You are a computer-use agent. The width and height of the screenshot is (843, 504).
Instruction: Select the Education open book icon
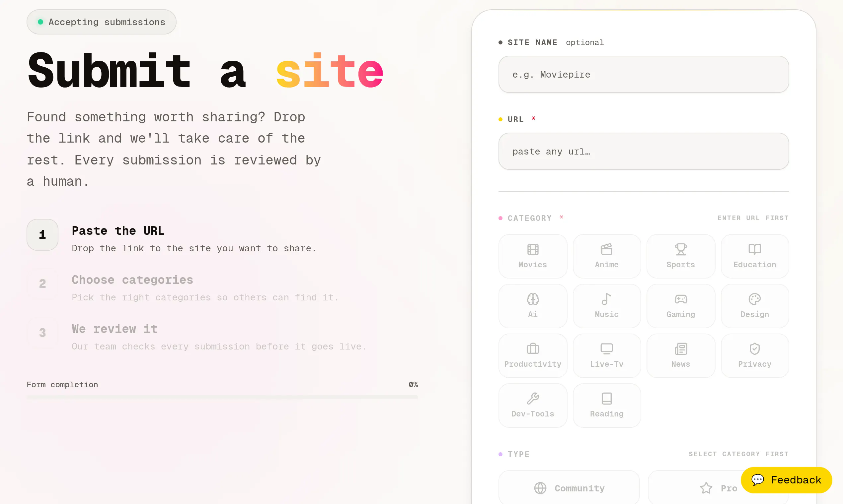pyautogui.click(x=755, y=249)
